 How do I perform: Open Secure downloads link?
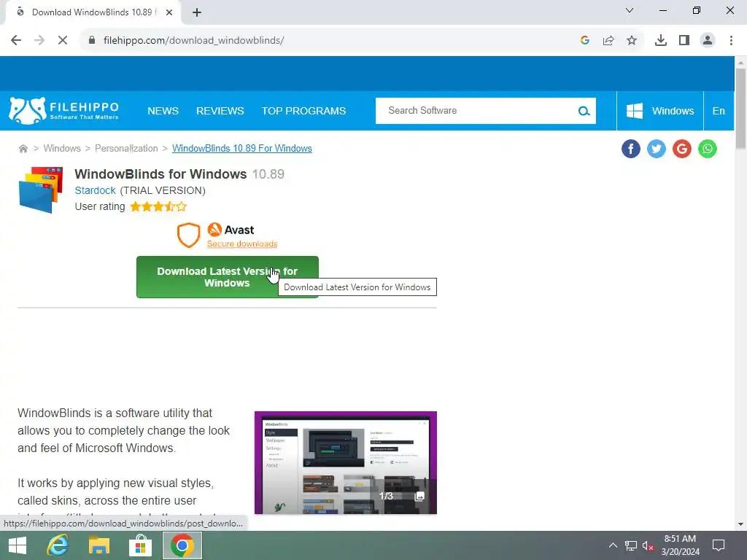coord(242,244)
